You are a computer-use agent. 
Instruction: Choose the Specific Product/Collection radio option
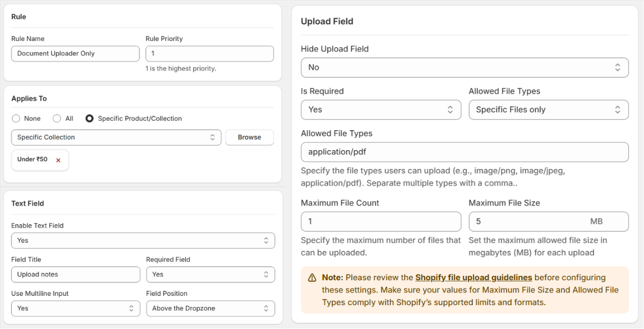[89, 119]
